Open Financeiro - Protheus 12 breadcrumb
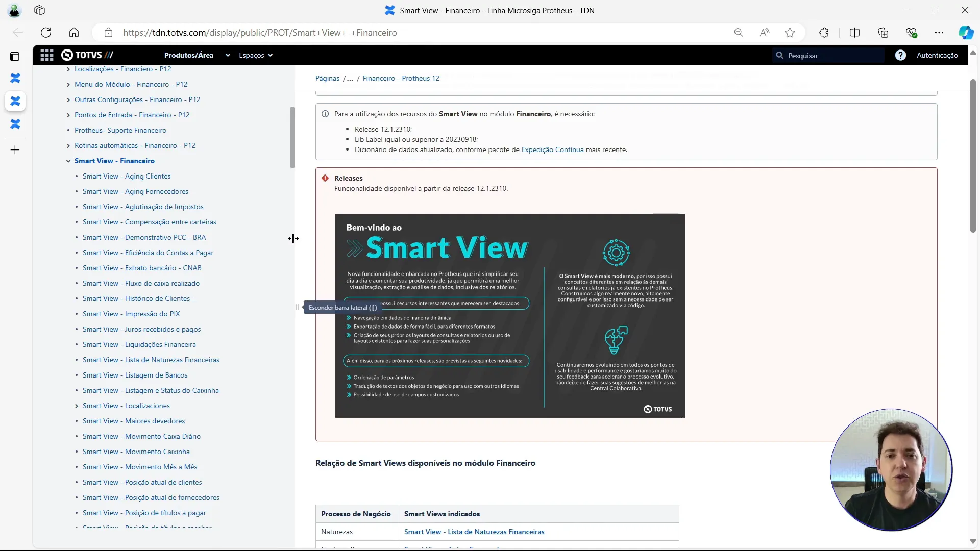This screenshot has width=980, height=551. click(401, 78)
